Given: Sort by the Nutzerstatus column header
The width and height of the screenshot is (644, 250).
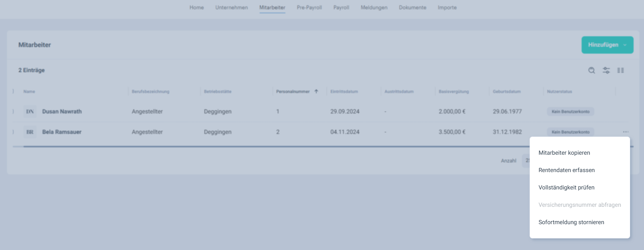Looking at the screenshot, I should (x=560, y=91).
